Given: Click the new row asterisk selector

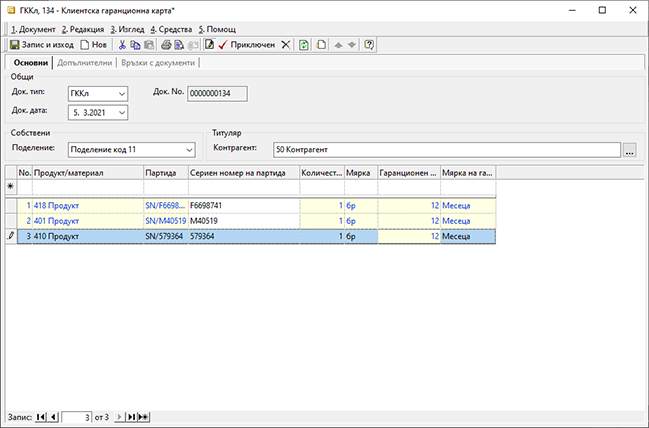Looking at the screenshot, I should [x=11, y=187].
